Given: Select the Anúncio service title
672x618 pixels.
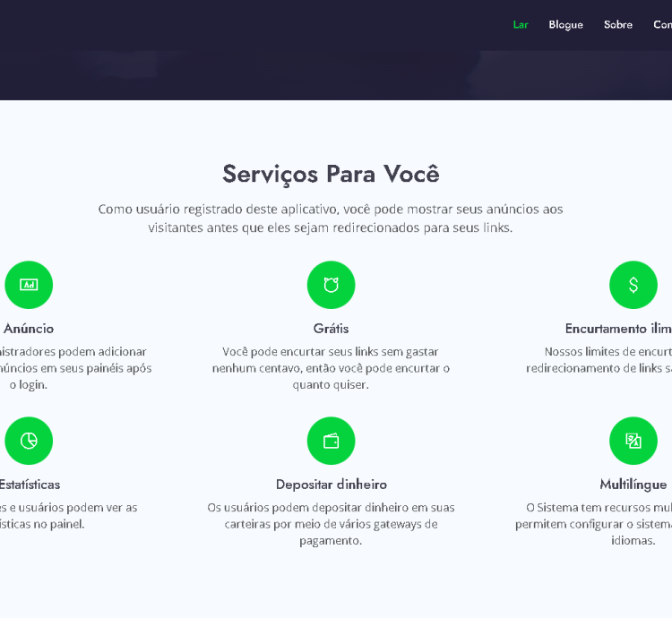Looking at the screenshot, I should 29,329.
